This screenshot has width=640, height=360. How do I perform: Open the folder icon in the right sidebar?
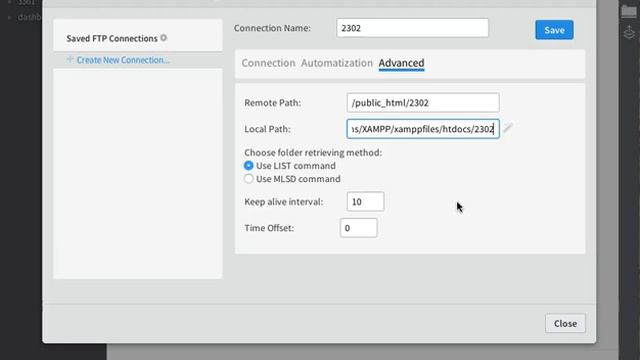coord(629,11)
